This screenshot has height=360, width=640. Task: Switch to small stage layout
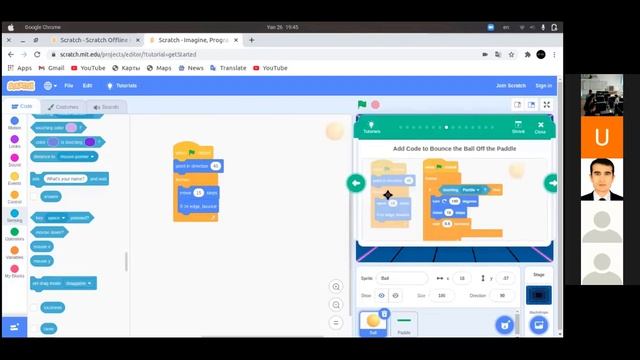click(x=518, y=105)
